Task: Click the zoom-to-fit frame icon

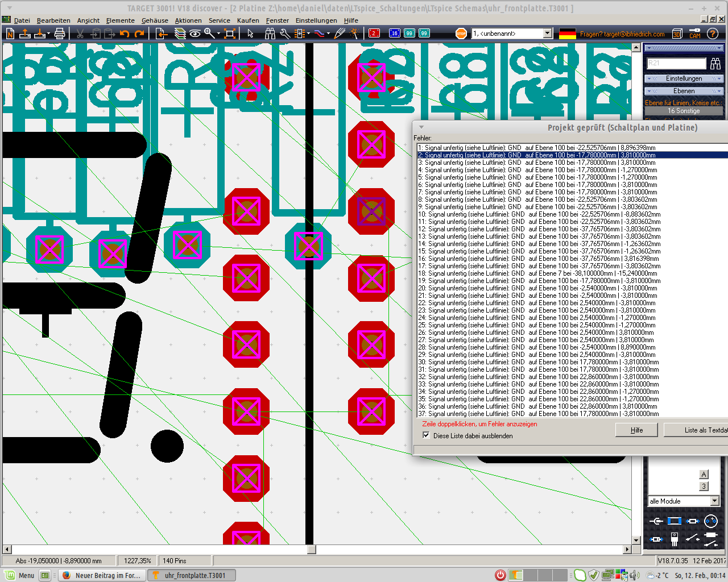Action: (230, 34)
